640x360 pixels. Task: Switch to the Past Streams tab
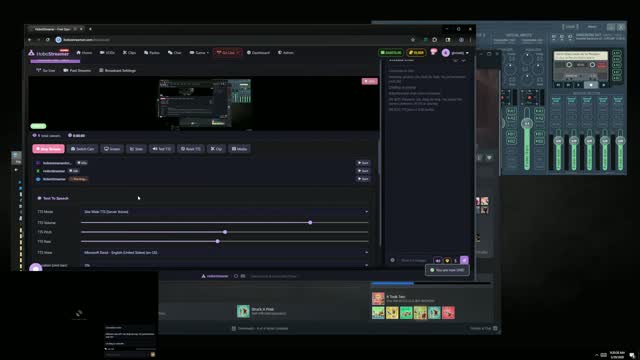[x=77, y=71]
